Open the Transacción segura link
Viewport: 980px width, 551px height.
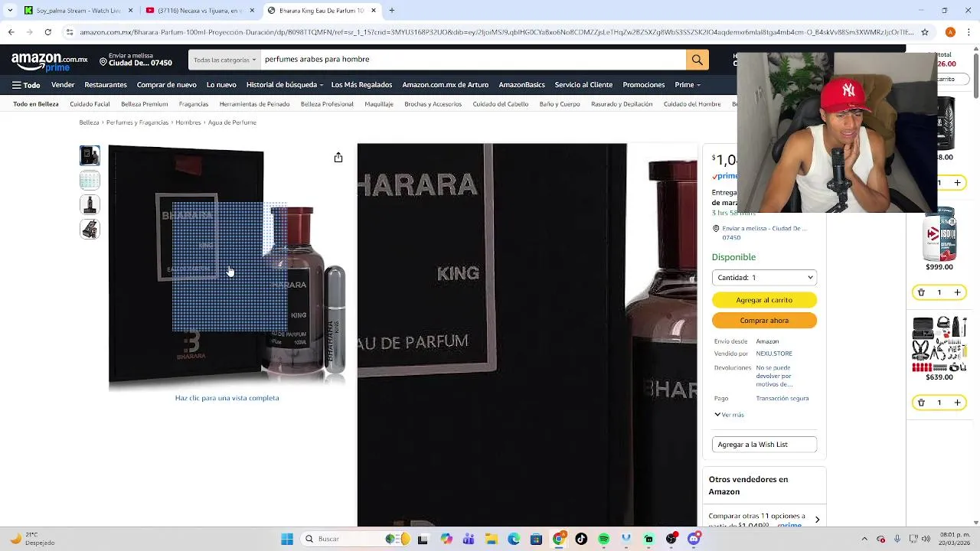coord(782,399)
